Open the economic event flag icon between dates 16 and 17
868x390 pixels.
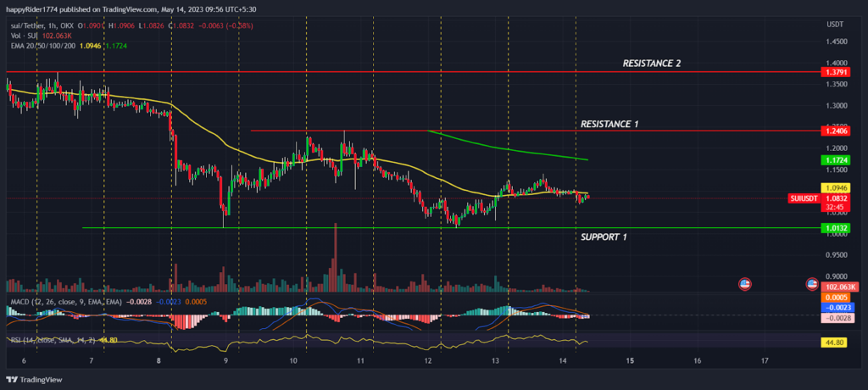tap(745, 284)
